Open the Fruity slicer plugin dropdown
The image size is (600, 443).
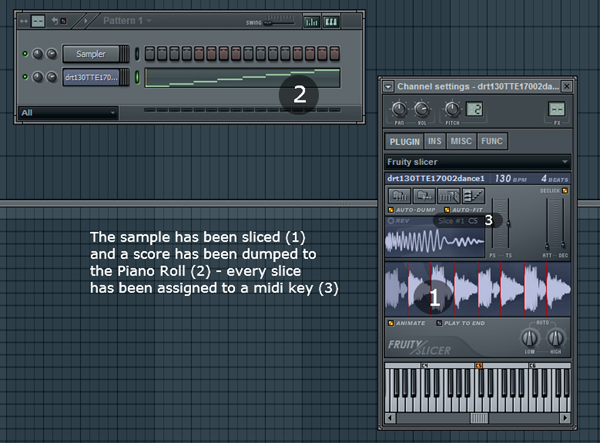tap(477, 162)
